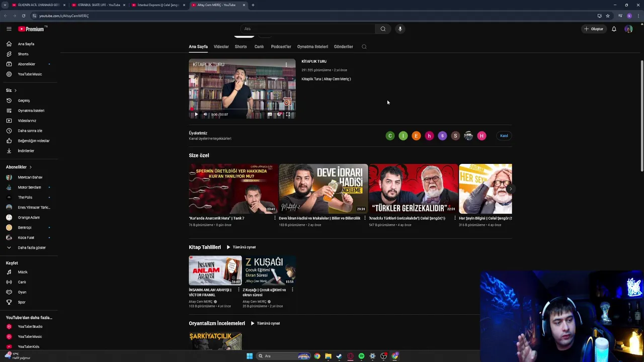This screenshot has height=362, width=644.
Task: Switch to the Videolar channel tab
Action: [x=221, y=47]
